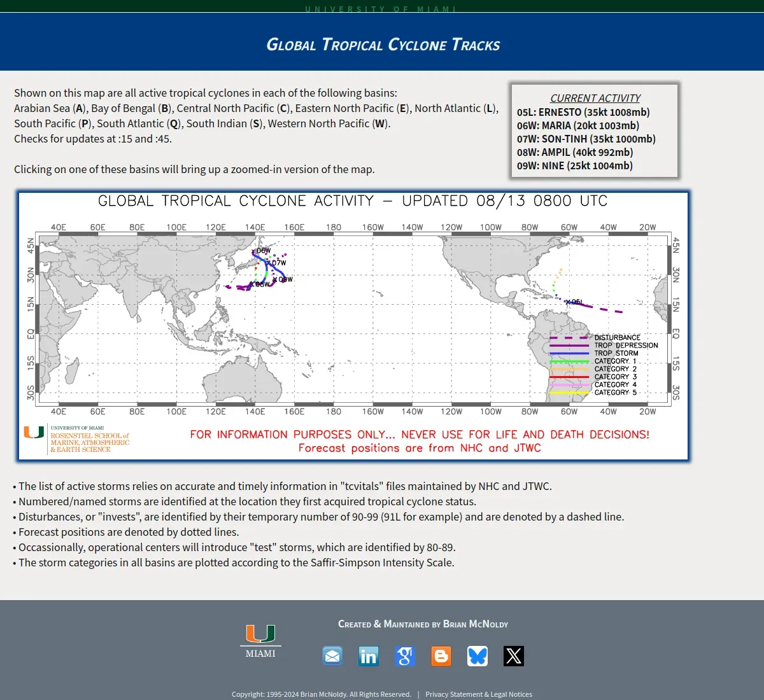Click the 06W storm label near Japan
Image resolution: width=764 pixels, height=700 pixels.
[x=262, y=251]
